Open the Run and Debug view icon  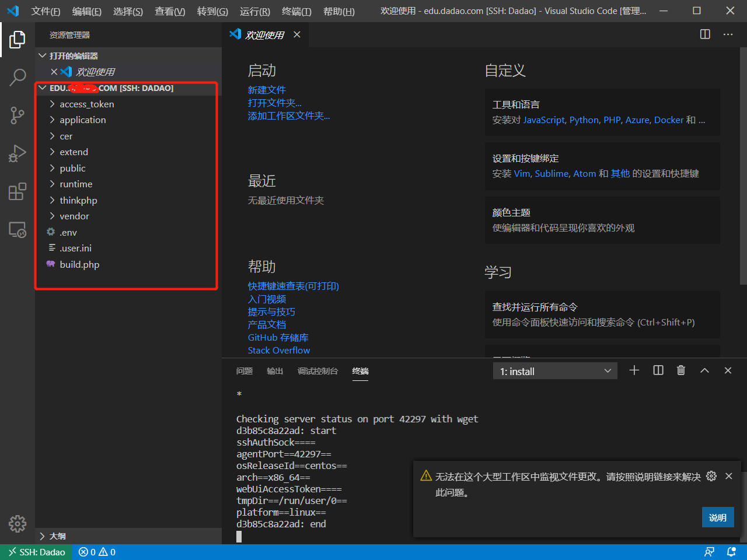point(18,153)
